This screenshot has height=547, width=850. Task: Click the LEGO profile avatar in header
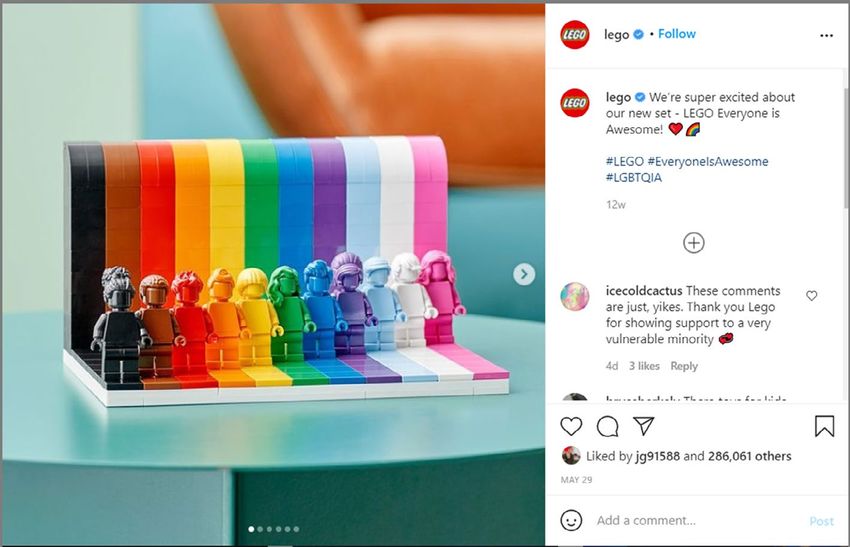575,35
